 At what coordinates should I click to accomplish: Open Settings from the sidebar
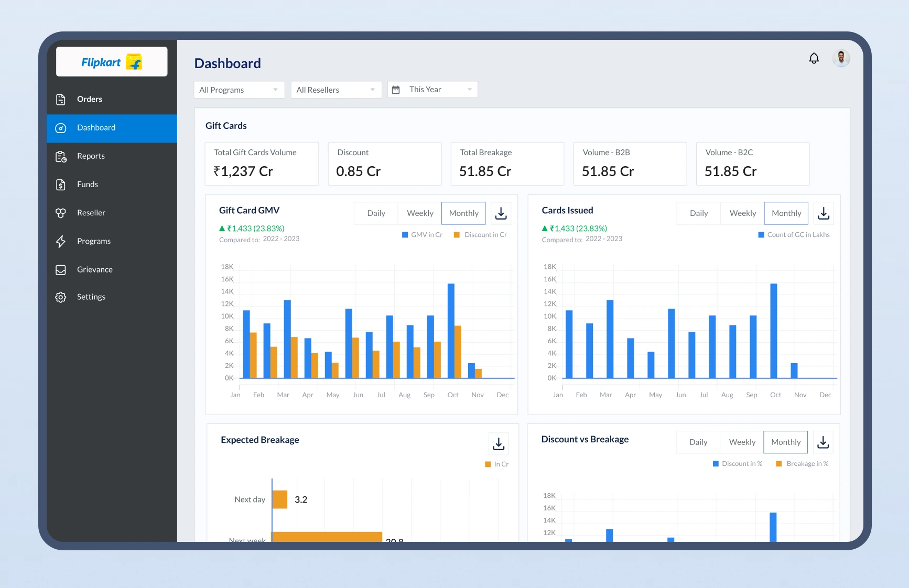(x=112, y=297)
